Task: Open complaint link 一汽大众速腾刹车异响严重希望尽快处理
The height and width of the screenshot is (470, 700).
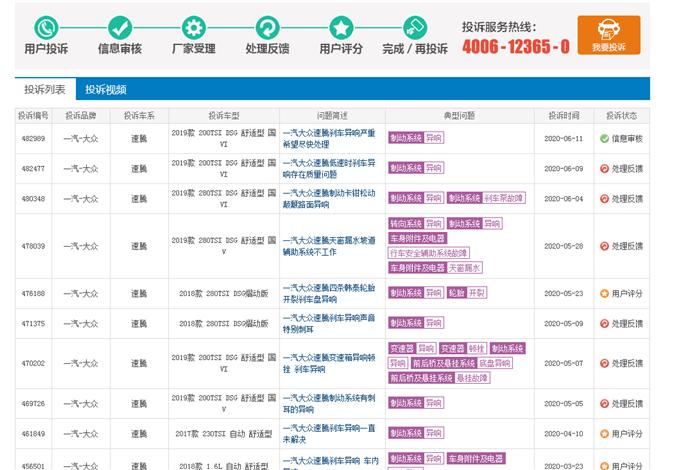Action: click(329, 139)
